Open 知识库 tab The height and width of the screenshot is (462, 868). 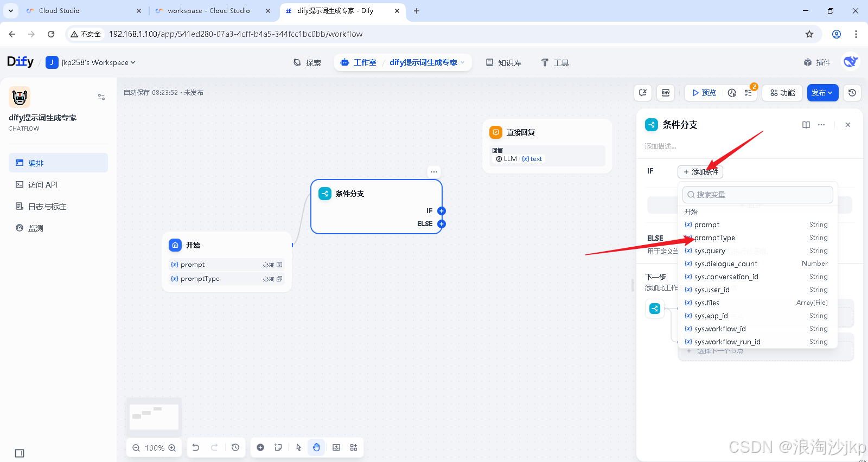[503, 63]
